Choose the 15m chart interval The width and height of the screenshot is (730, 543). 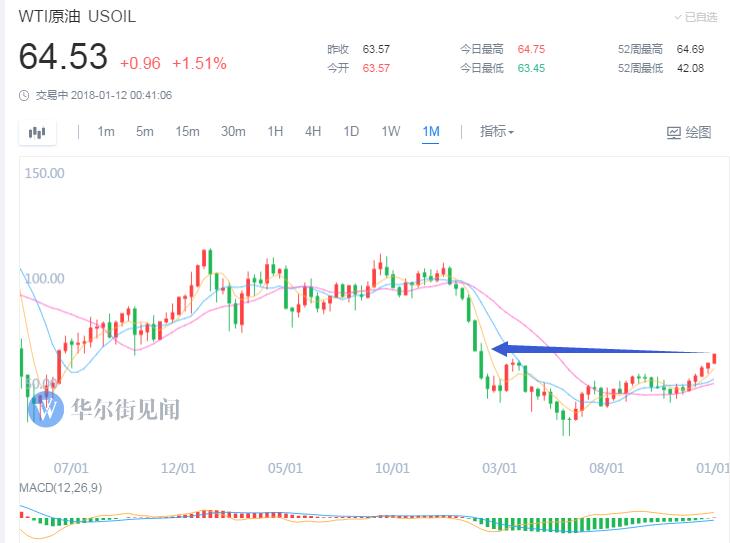(x=187, y=132)
